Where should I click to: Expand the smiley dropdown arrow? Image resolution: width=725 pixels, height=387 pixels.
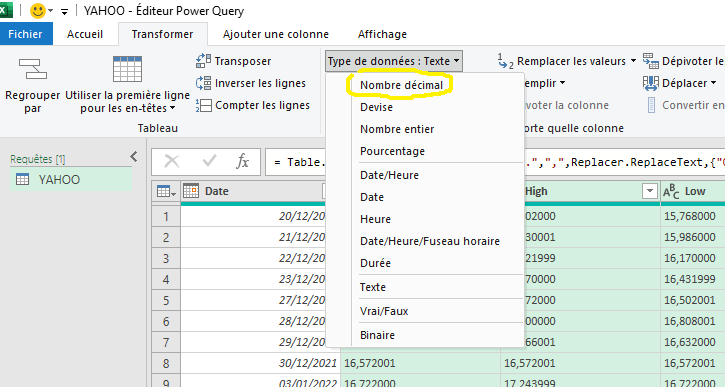(x=50, y=11)
